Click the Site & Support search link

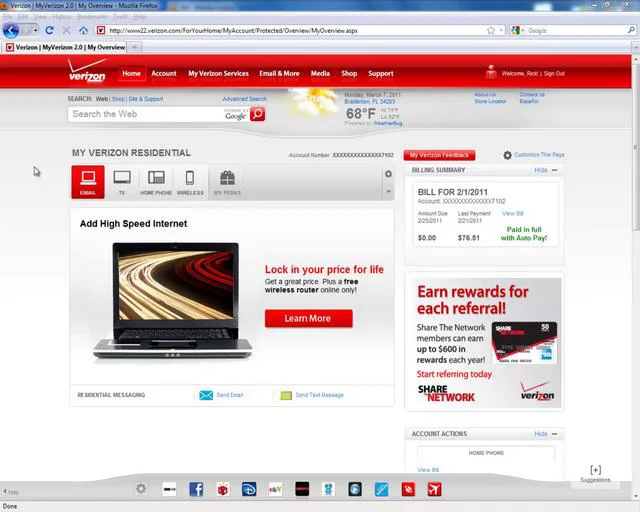pyautogui.click(x=146, y=99)
